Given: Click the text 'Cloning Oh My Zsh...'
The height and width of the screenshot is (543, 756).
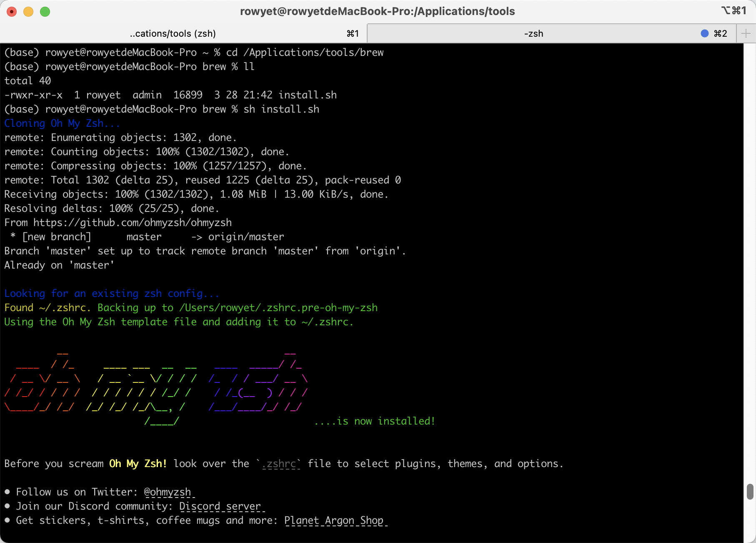Looking at the screenshot, I should [62, 123].
